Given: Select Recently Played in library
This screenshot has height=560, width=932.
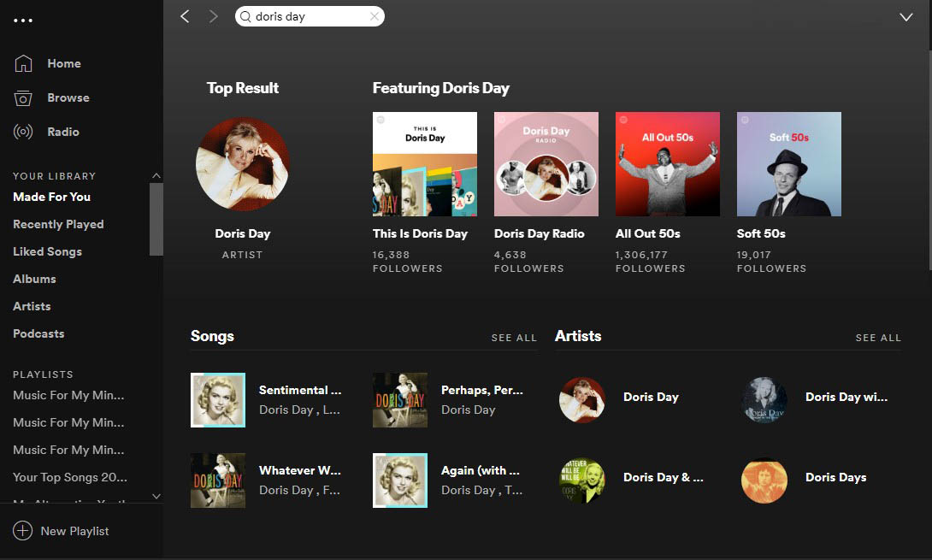Looking at the screenshot, I should 58,224.
